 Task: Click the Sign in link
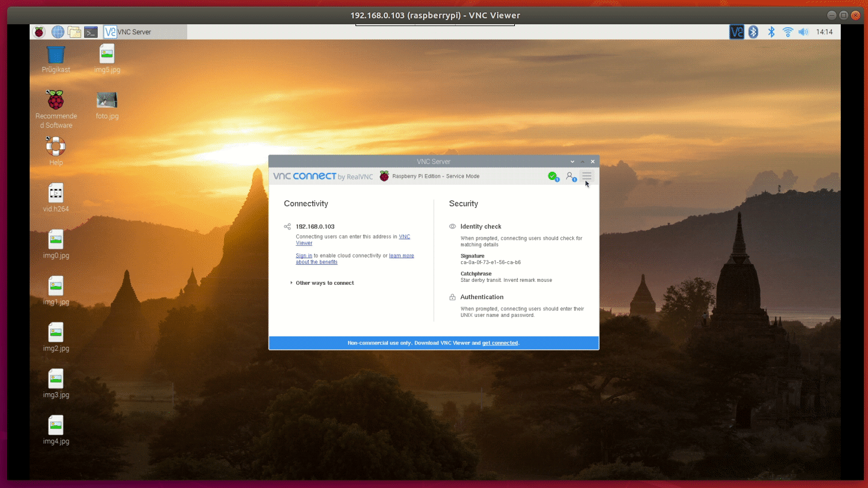(x=303, y=256)
